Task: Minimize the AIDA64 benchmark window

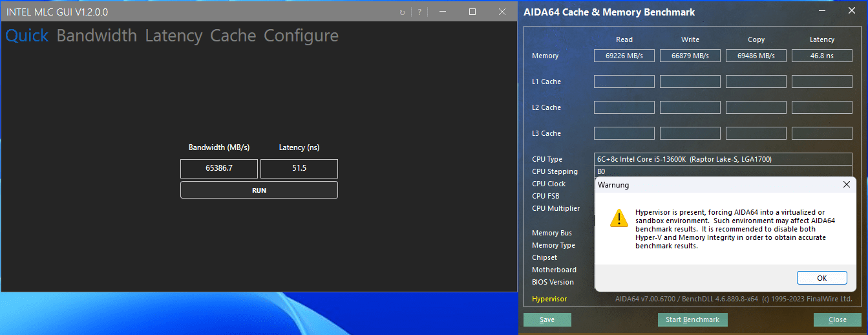Action: coord(822,12)
